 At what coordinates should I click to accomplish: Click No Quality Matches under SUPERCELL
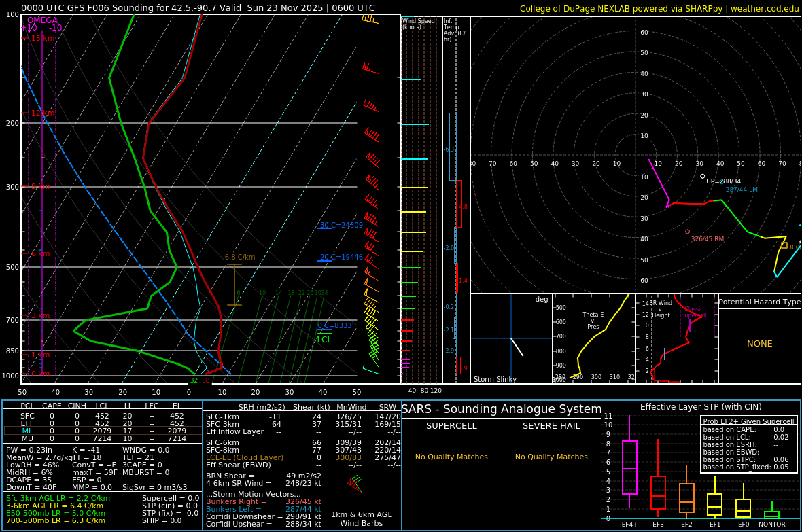[451, 457]
